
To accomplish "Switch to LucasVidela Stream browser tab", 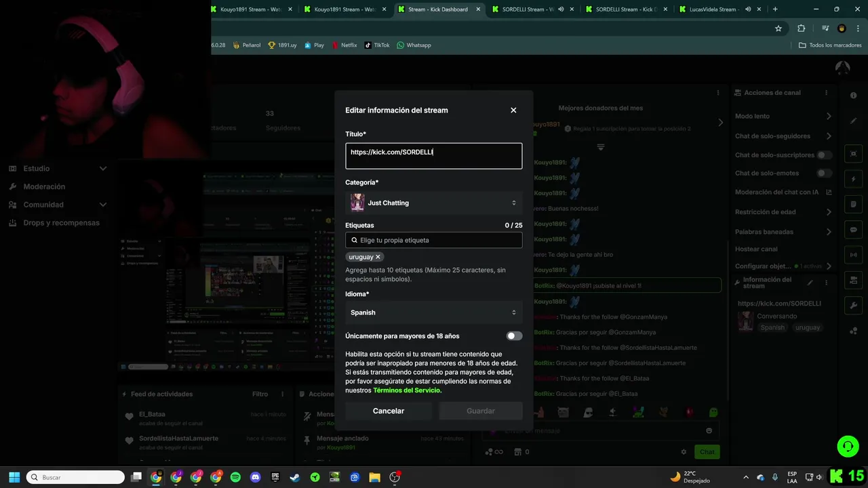I will pos(719,9).
